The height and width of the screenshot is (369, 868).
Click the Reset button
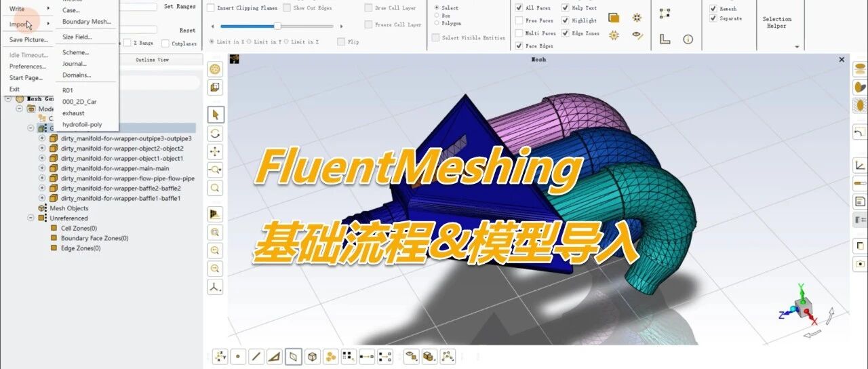coord(188,31)
